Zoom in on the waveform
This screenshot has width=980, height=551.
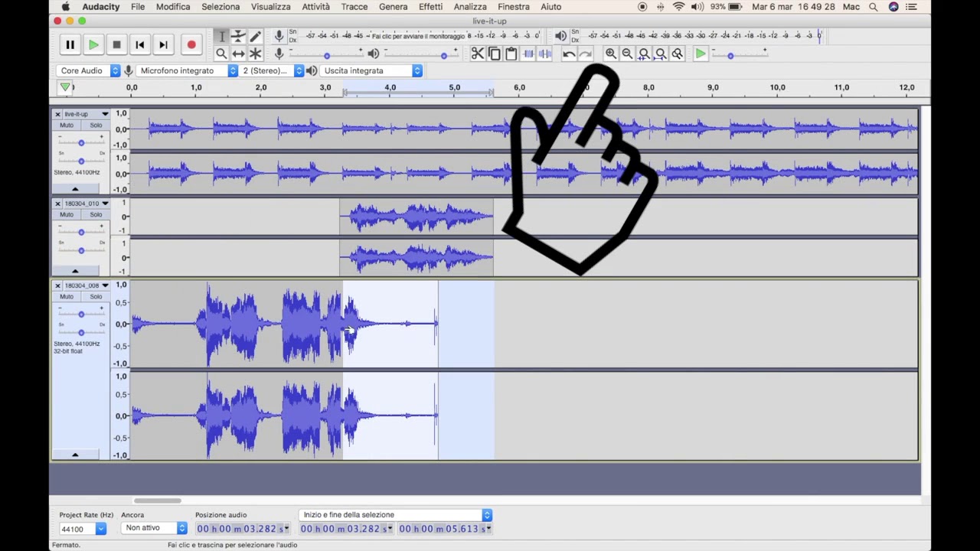pyautogui.click(x=610, y=54)
